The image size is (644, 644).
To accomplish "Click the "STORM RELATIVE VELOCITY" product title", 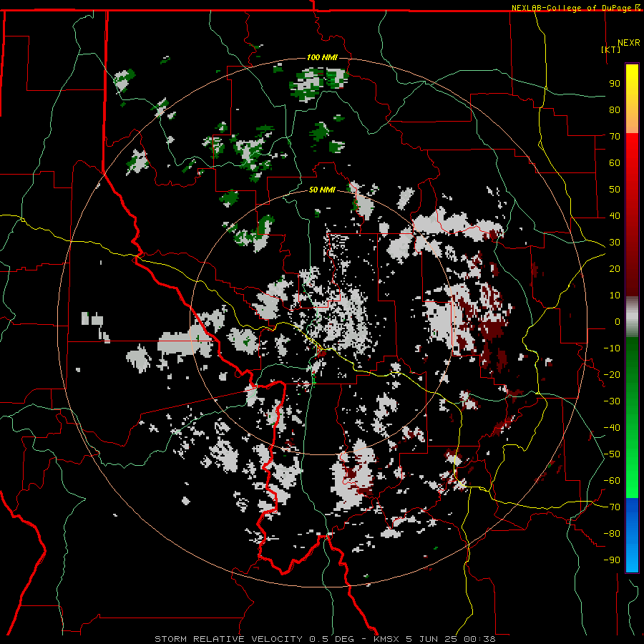I will 228,639.
